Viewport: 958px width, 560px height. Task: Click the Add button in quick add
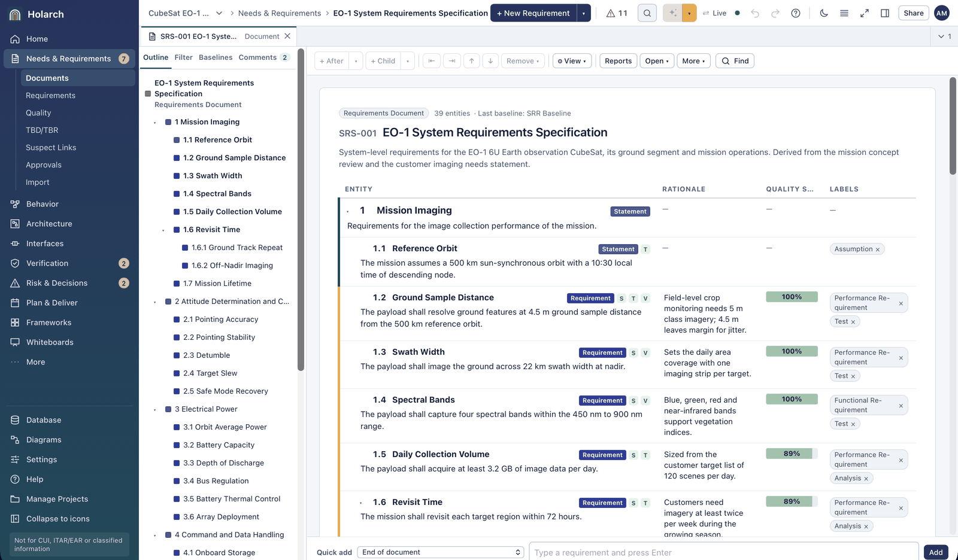coord(936,552)
